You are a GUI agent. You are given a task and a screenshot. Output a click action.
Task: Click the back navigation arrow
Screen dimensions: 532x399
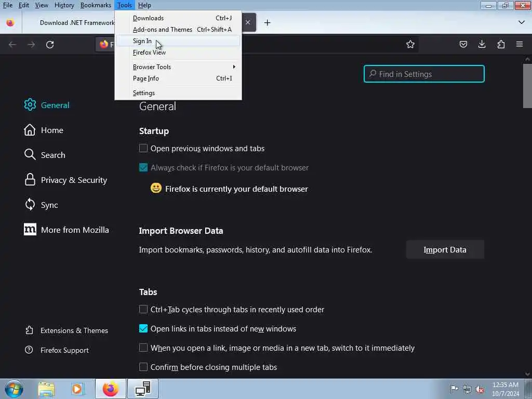coord(12,45)
